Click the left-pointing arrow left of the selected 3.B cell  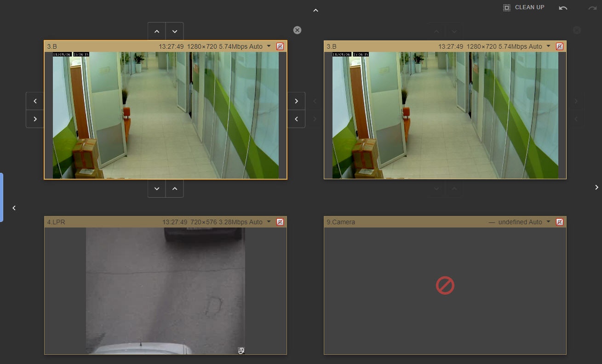(x=35, y=101)
